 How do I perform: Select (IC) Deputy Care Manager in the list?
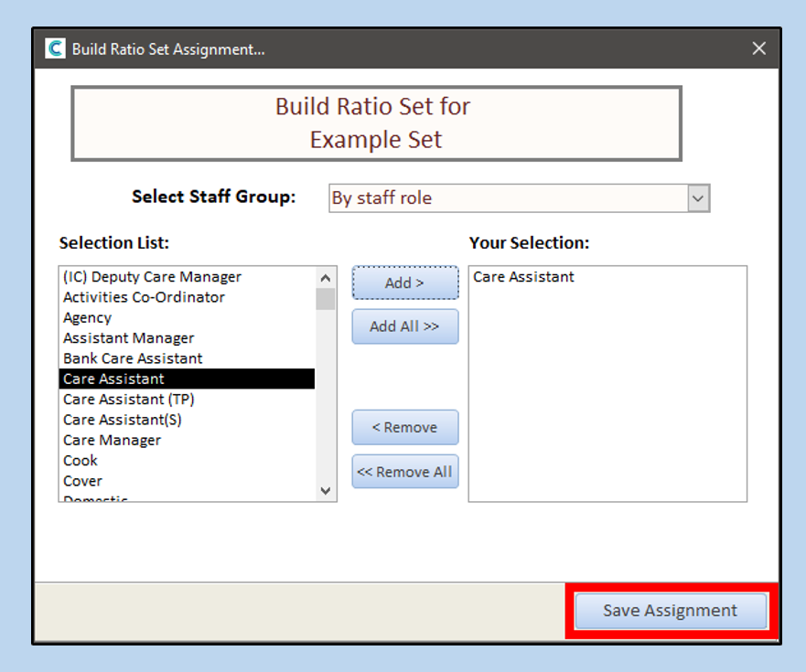152,277
